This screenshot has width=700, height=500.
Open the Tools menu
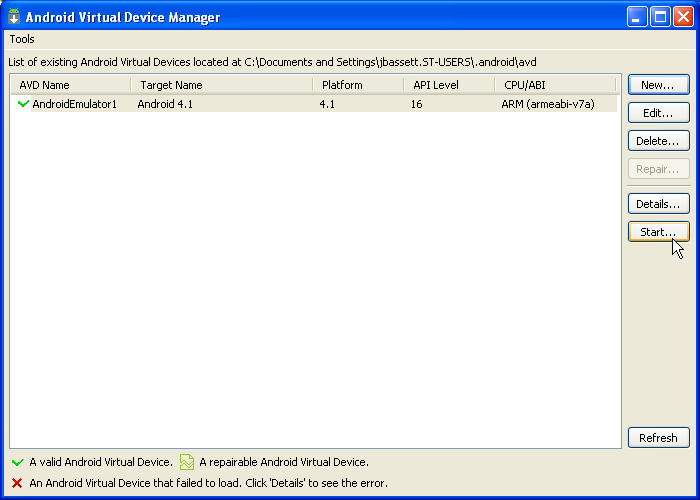[22, 39]
